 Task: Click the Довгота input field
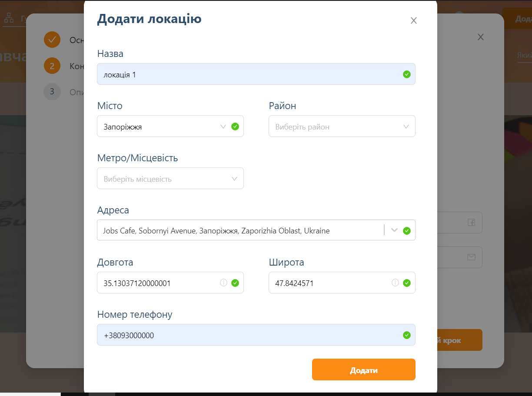pos(170,283)
